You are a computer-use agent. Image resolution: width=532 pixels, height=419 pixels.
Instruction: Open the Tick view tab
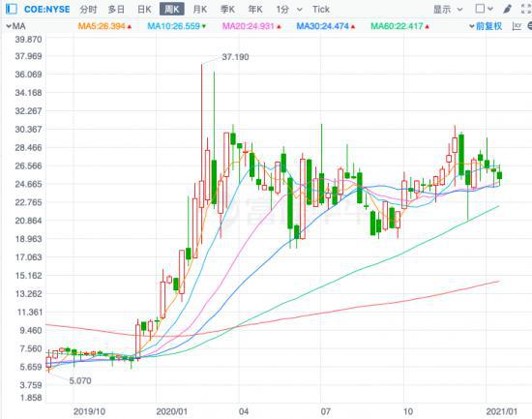pos(320,10)
